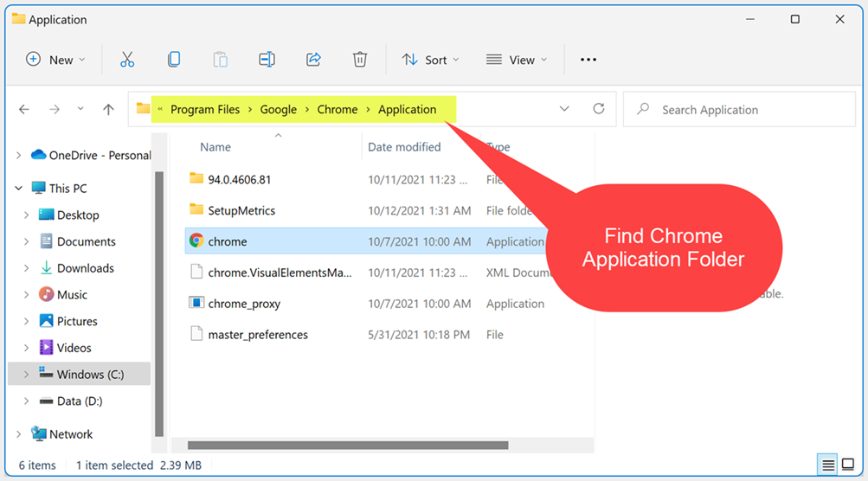Refresh the Application folder view
This screenshot has width=868, height=481.
click(x=598, y=108)
